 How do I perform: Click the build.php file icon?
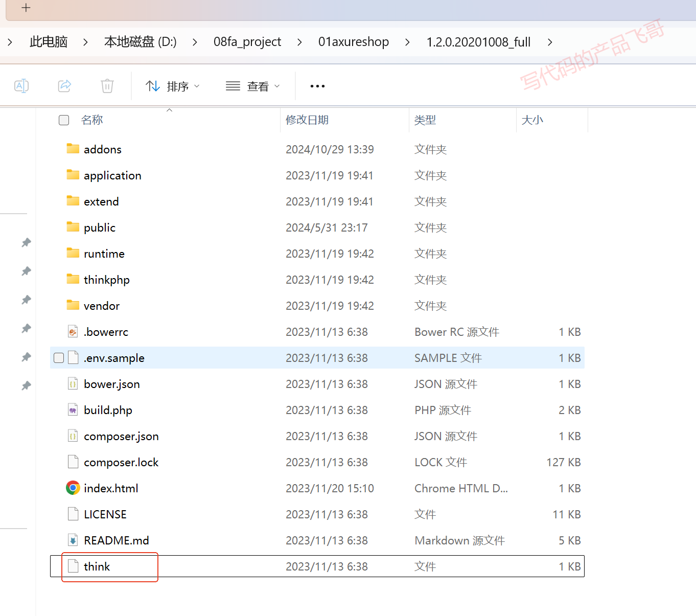73,410
